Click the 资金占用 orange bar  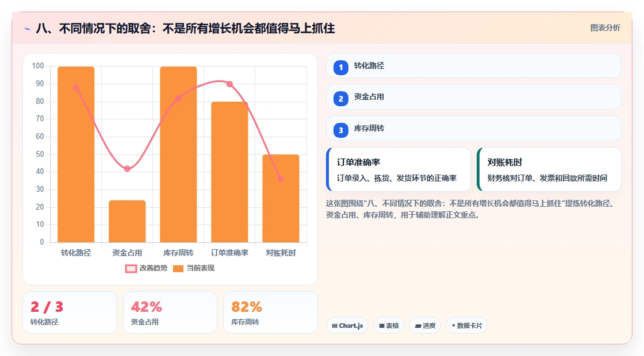[127, 221]
